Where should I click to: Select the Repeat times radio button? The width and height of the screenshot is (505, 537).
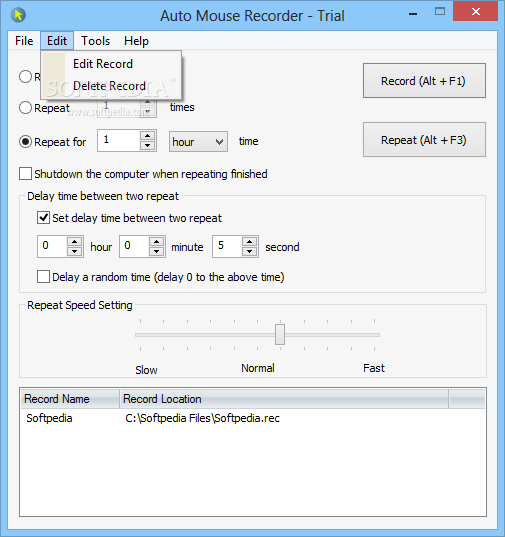(26, 108)
